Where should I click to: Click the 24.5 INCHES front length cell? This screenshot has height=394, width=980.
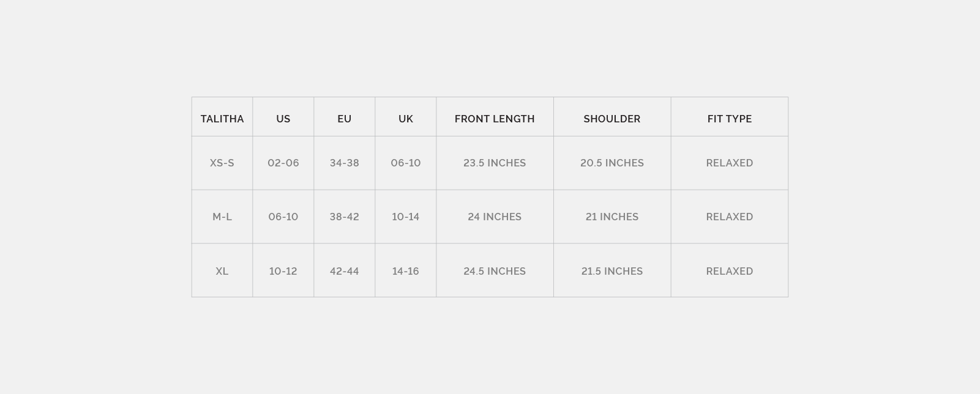495,271
